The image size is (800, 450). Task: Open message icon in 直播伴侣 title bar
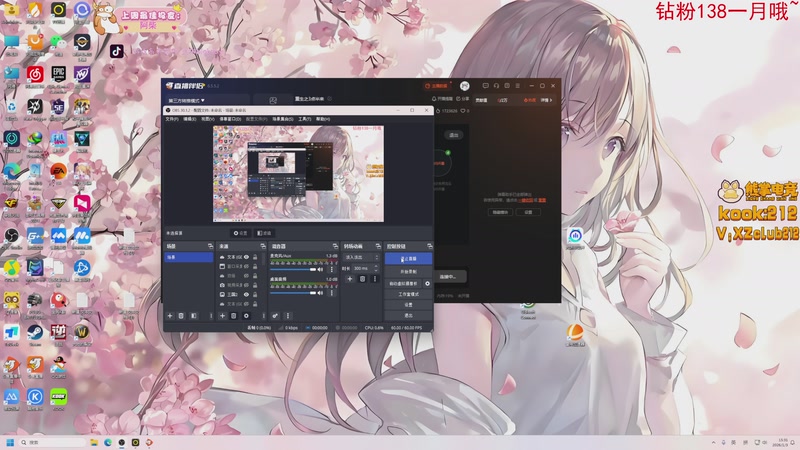(x=485, y=86)
